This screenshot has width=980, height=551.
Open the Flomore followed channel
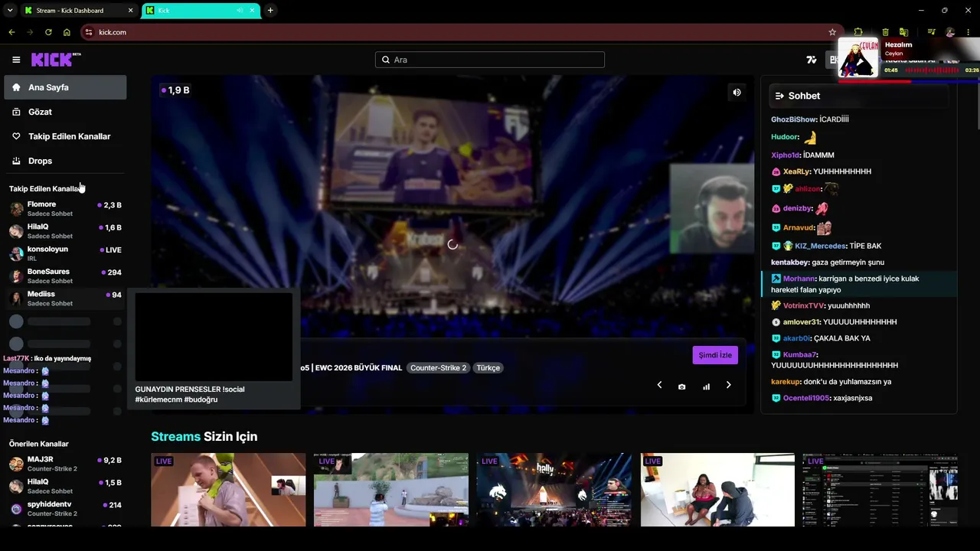pyautogui.click(x=65, y=209)
